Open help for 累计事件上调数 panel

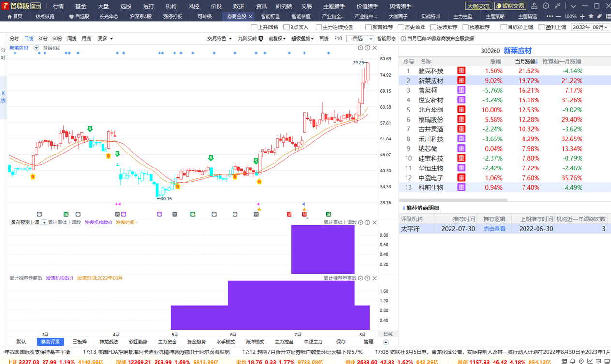coord(367,223)
